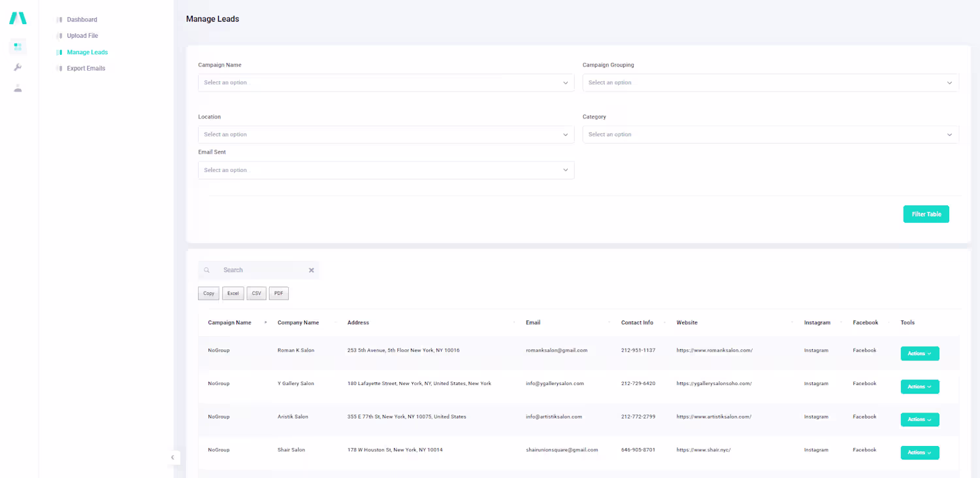Click phone number 212-729-6420
Viewport: 980px width, 478px height.
pos(638,384)
